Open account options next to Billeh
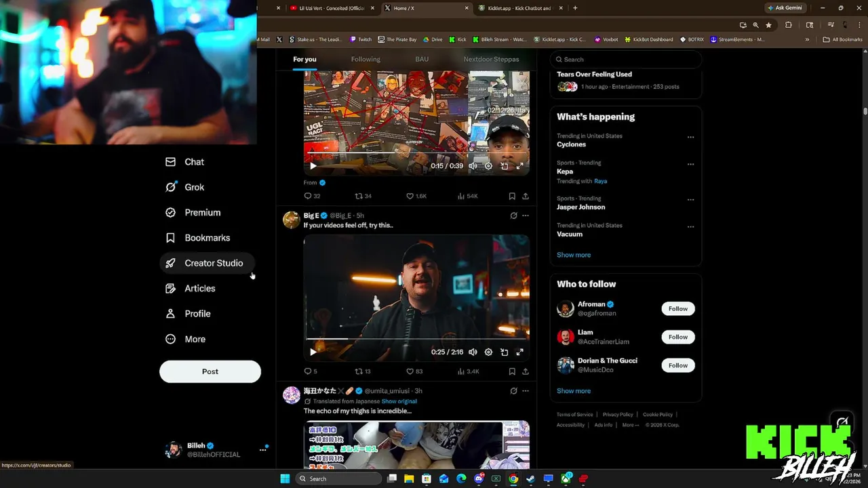Image resolution: width=868 pixels, height=488 pixels. click(262, 449)
